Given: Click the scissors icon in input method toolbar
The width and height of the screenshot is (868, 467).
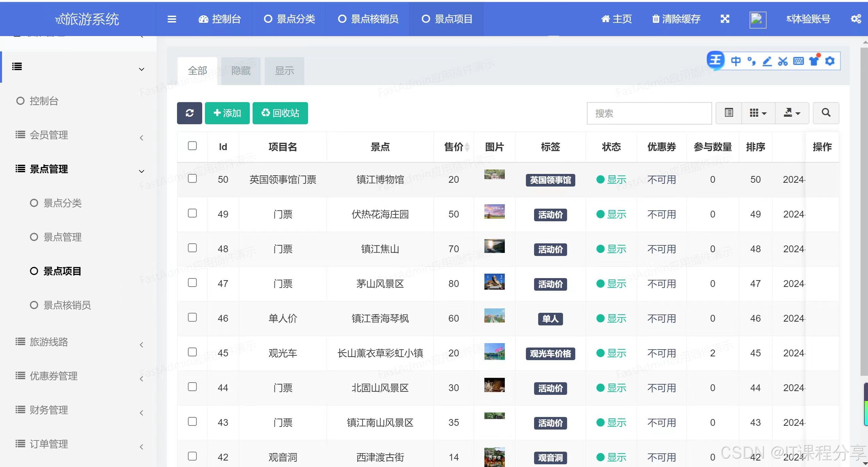Looking at the screenshot, I should [783, 61].
